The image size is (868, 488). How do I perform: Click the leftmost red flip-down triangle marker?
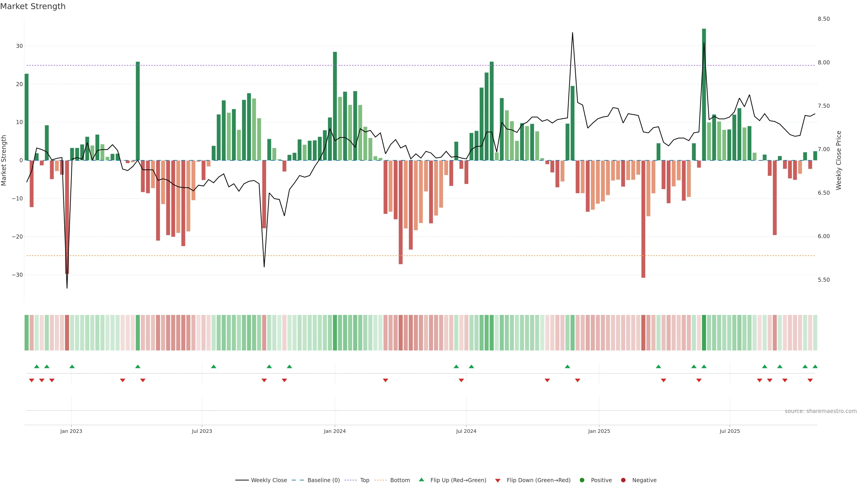32,380
